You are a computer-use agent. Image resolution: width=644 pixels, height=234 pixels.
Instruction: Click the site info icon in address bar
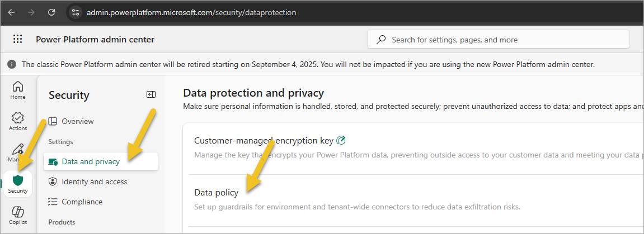76,12
